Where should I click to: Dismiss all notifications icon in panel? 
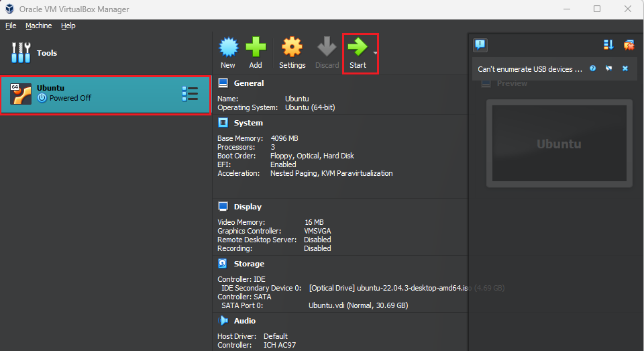[629, 45]
